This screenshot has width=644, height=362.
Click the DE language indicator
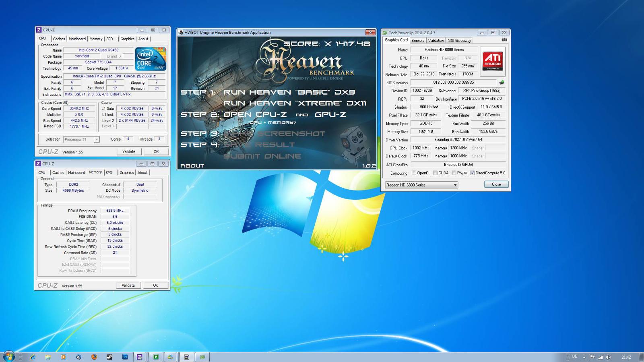click(x=575, y=356)
